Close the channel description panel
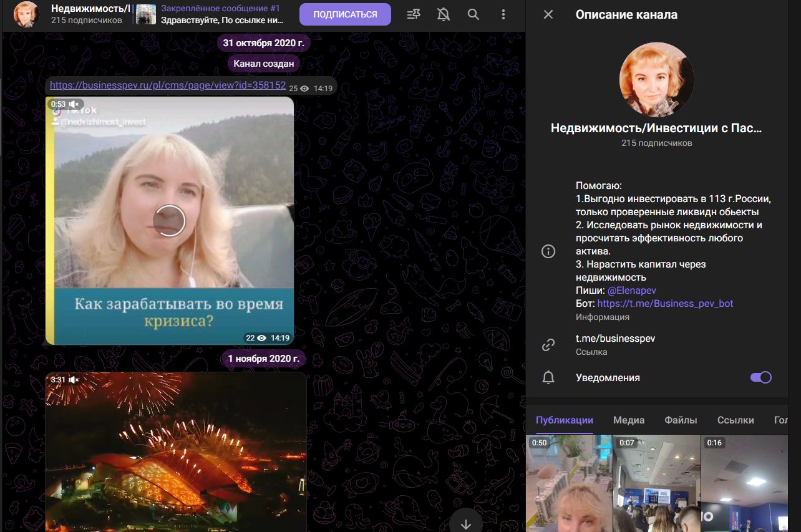 [x=548, y=14]
